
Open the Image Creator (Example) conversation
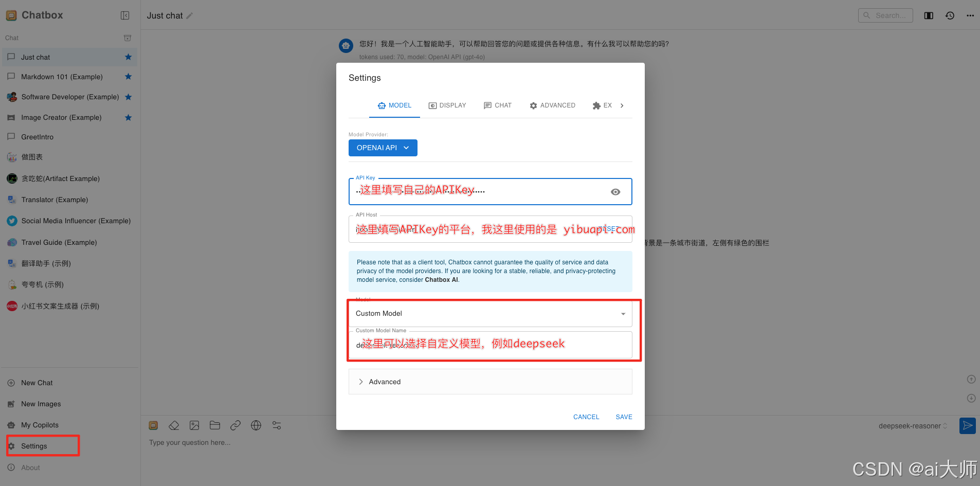(70, 117)
